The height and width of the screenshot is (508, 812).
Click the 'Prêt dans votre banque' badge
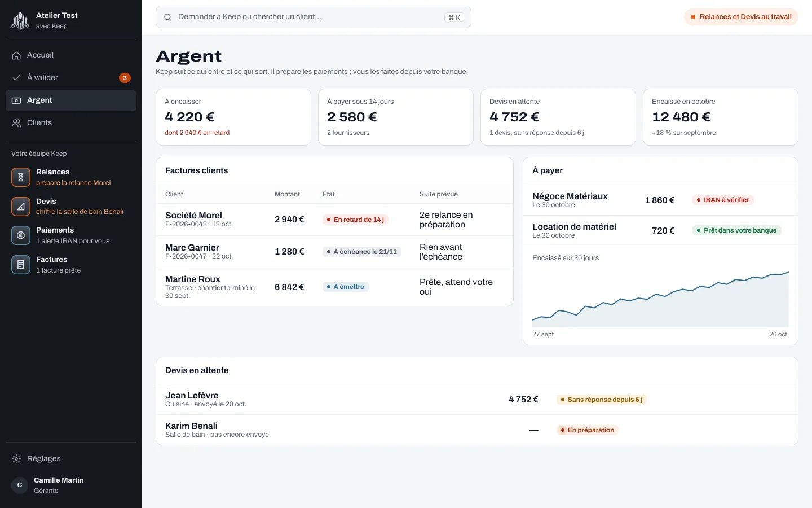[736, 230]
